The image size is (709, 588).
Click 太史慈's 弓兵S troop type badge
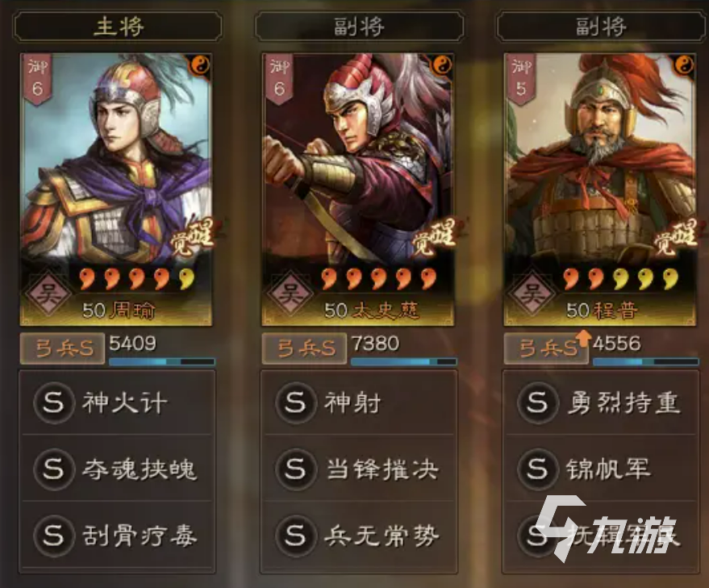[x=304, y=348]
